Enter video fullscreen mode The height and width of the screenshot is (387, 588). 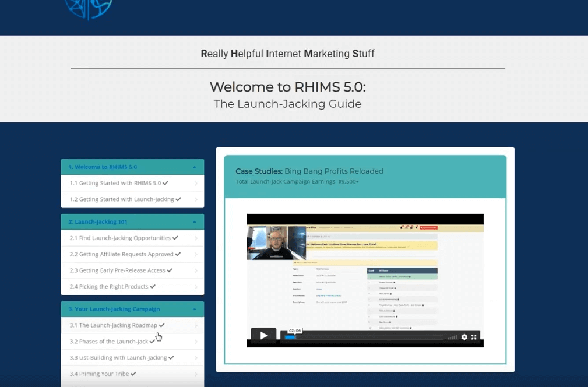coord(474,337)
